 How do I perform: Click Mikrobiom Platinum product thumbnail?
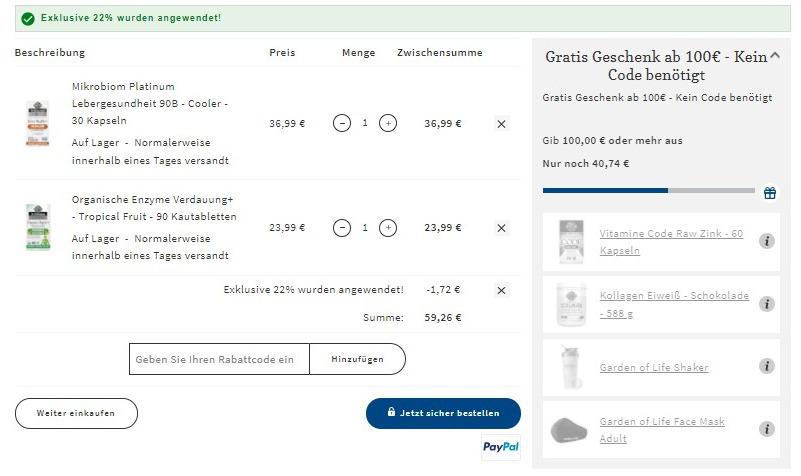pyautogui.click(x=38, y=123)
